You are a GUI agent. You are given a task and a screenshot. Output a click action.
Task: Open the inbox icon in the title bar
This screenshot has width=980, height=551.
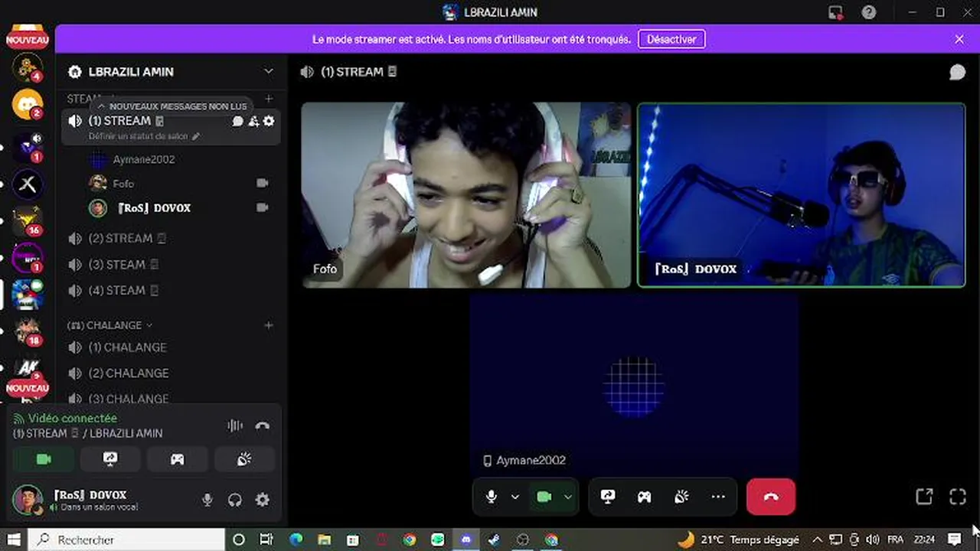(835, 12)
